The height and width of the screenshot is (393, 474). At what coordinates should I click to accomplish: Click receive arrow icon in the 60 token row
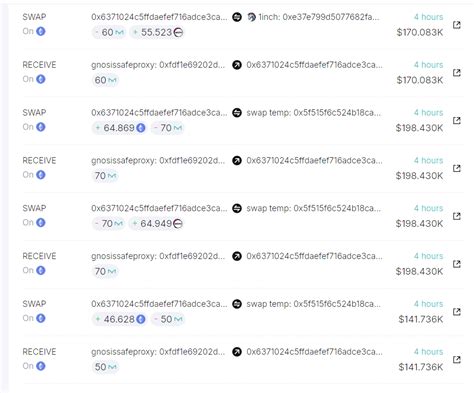click(x=237, y=65)
